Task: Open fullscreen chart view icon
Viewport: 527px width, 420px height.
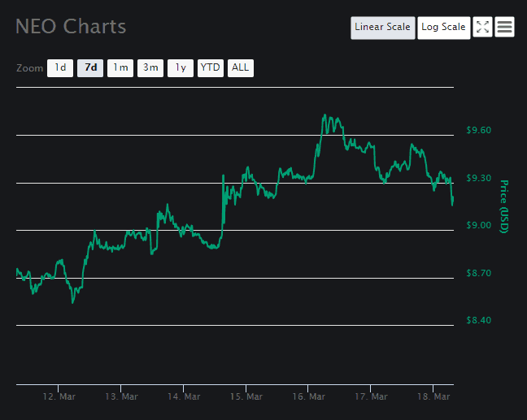Action: pos(482,27)
